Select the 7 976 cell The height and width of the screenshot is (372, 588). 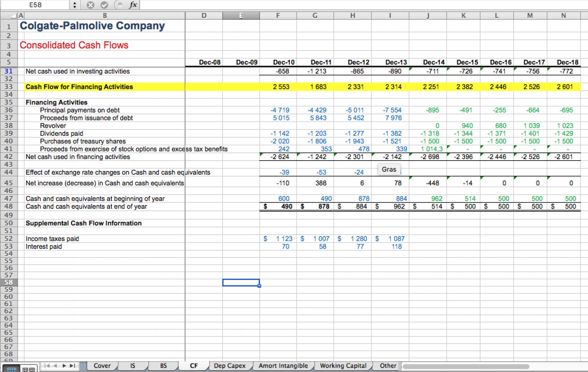(390, 118)
